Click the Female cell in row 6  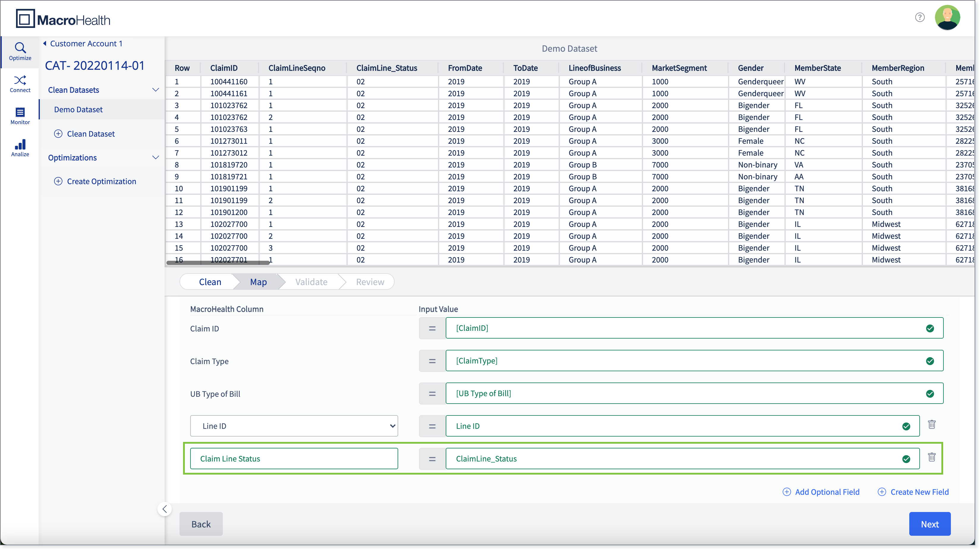[x=751, y=141]
